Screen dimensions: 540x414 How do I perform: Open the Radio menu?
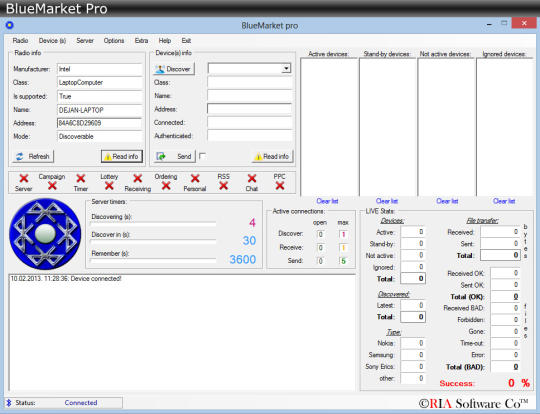(x=20, y=41)
